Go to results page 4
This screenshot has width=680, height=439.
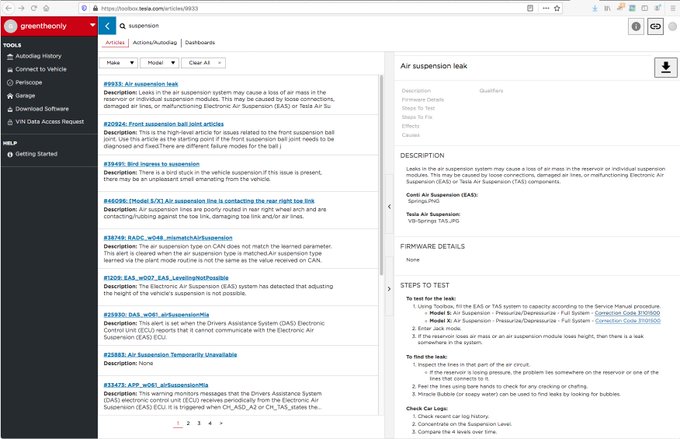210,423
